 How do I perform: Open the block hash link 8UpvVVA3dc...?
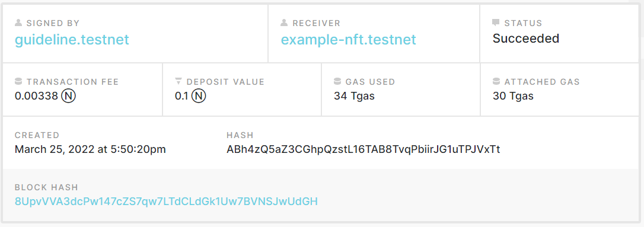[167, 201]
